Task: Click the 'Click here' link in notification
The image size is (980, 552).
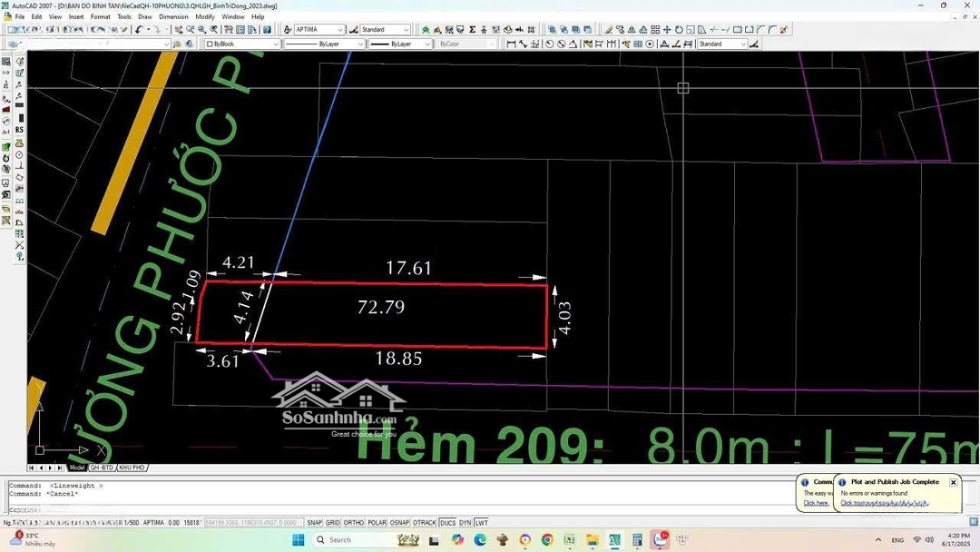Action: pos(815,503)
